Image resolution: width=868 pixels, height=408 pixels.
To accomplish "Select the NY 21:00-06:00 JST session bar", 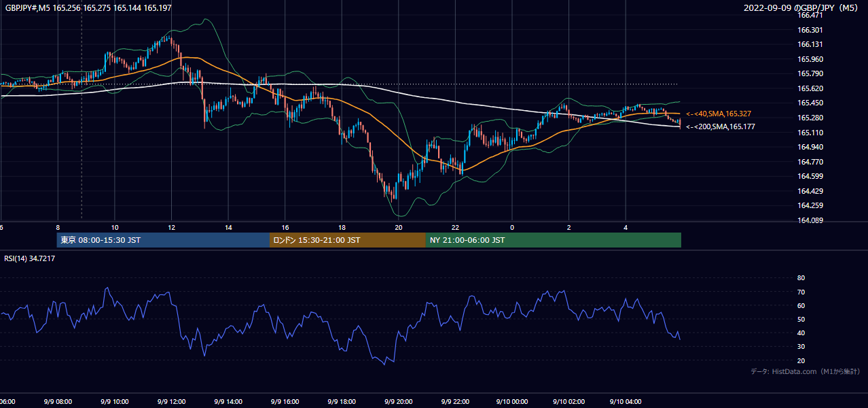I will pos(554,240).
